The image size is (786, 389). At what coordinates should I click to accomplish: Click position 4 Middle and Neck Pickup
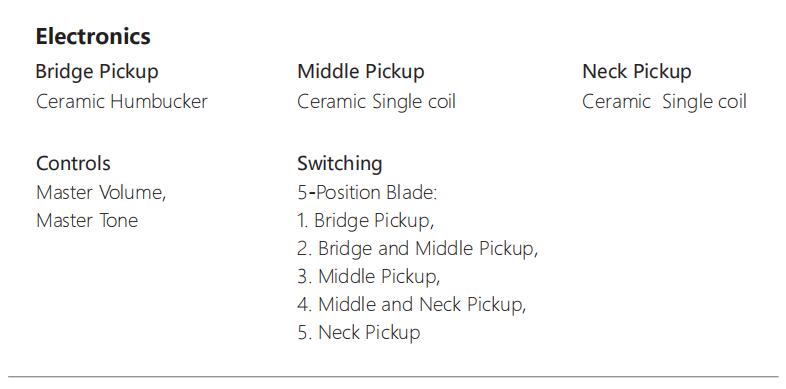(x=412, y=305)
